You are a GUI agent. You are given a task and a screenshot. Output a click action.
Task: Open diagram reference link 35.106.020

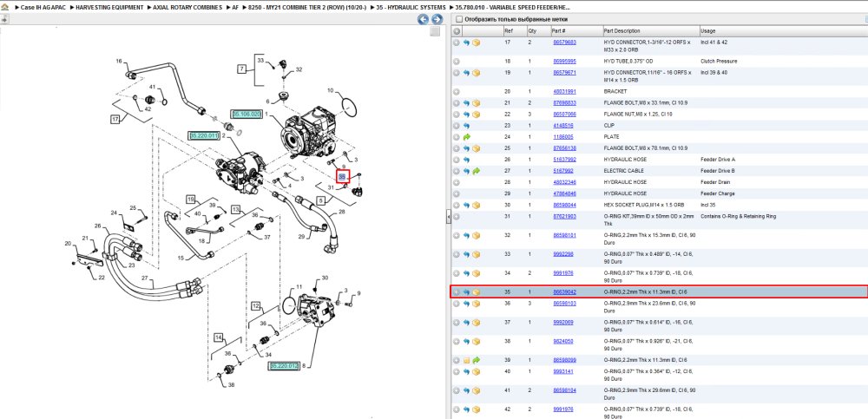click(247, 114)
